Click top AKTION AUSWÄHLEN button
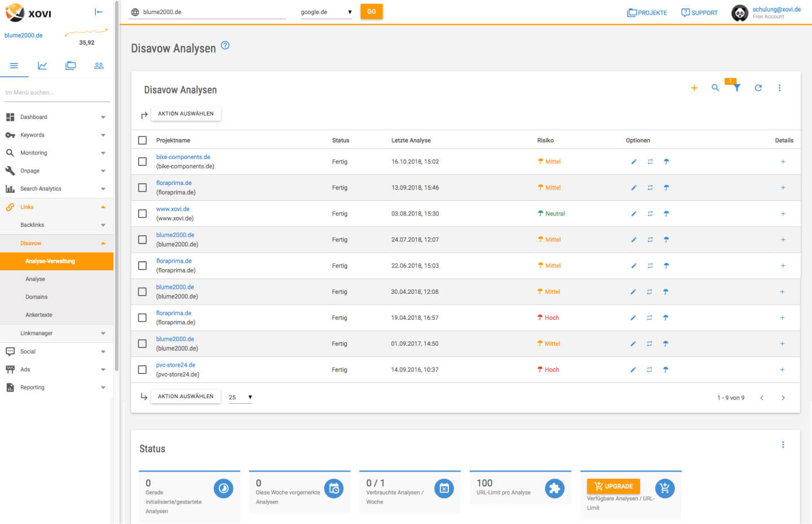The image size is (812, 524). [x=186, y=114]
